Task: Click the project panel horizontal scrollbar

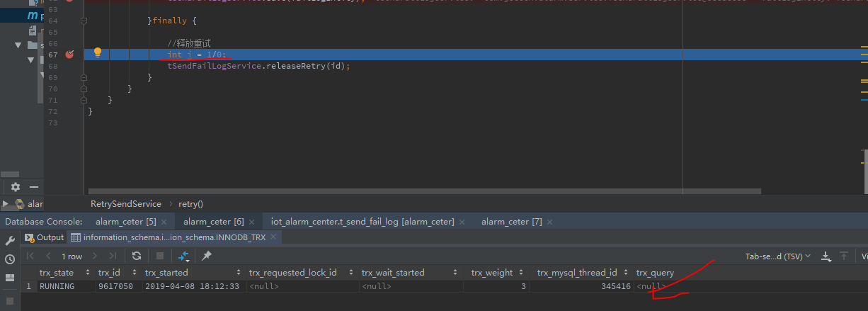Action: pyautogui.click(x=10, y=174)
